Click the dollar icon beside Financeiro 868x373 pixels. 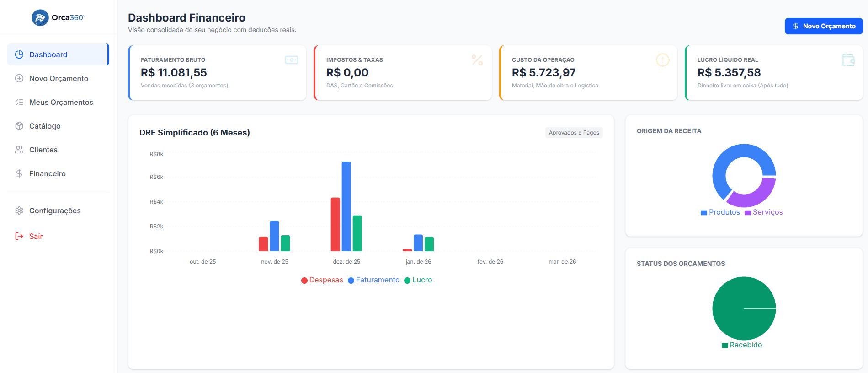19,173
